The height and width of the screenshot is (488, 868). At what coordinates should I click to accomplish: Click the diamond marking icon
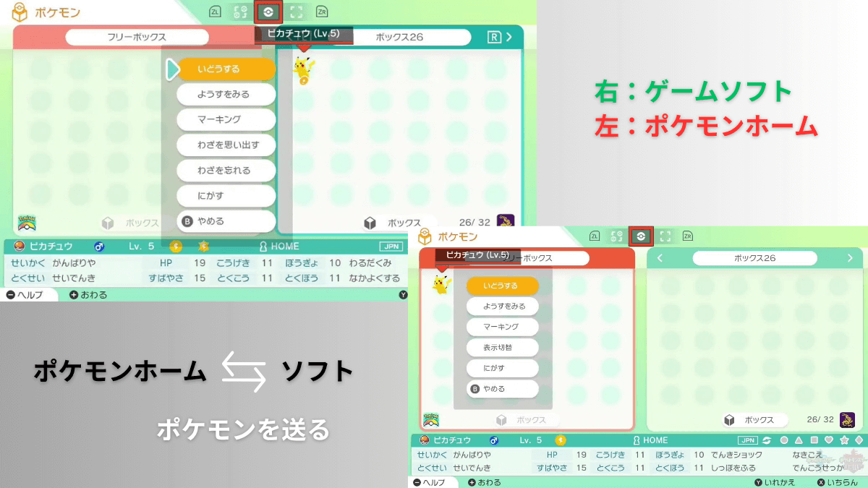[858, 440]
